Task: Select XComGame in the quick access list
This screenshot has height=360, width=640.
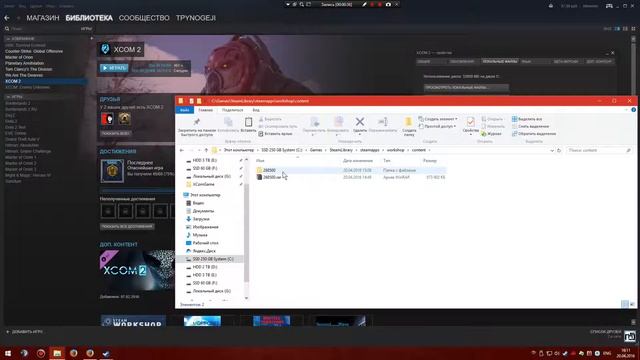Action: (x=204, y=184)
